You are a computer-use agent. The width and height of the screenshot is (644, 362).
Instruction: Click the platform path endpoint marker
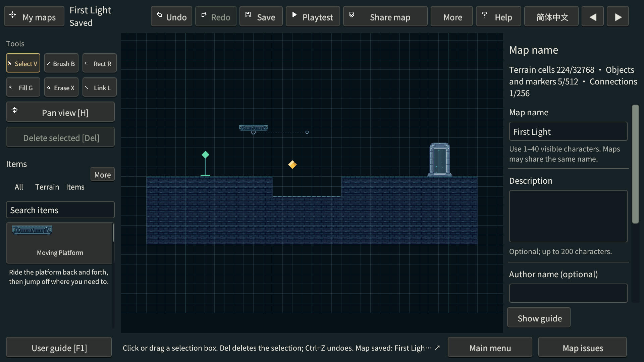click(x=307, y=132)
